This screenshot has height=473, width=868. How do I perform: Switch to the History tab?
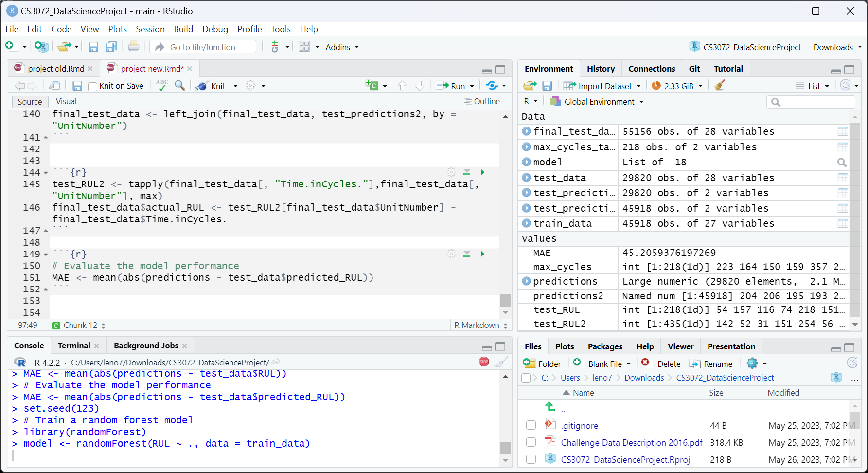601,69
